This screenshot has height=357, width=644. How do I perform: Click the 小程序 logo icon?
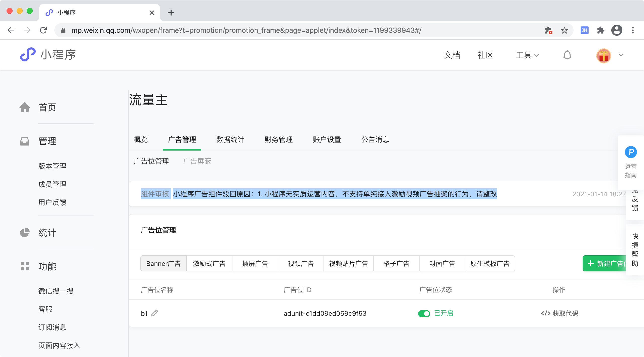pos(28,54)
